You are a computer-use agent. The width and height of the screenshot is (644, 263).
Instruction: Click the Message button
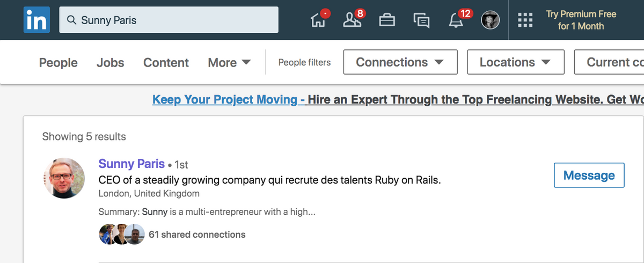(589, 175)
